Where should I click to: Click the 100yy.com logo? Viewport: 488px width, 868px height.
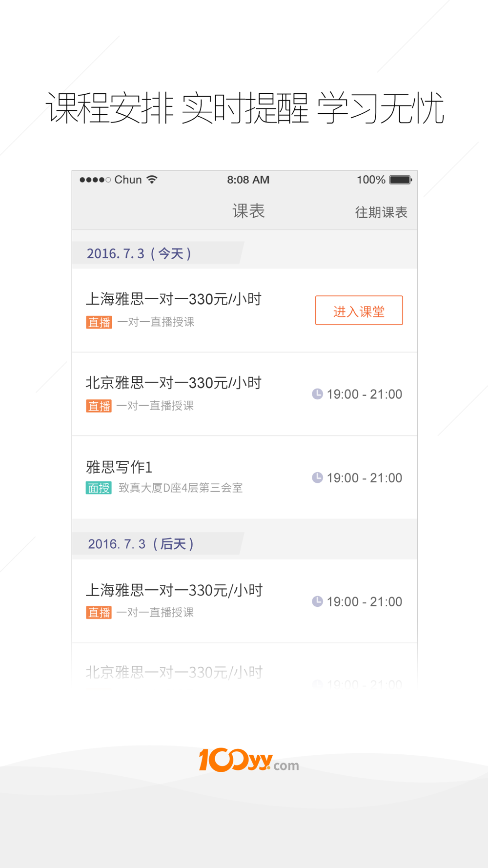[248, 760]
